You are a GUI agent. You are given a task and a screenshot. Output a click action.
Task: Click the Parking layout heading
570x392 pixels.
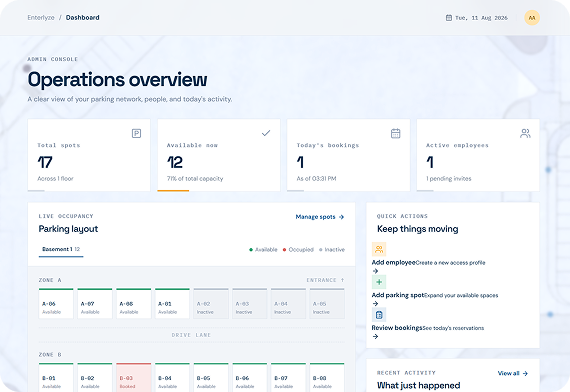68,229
